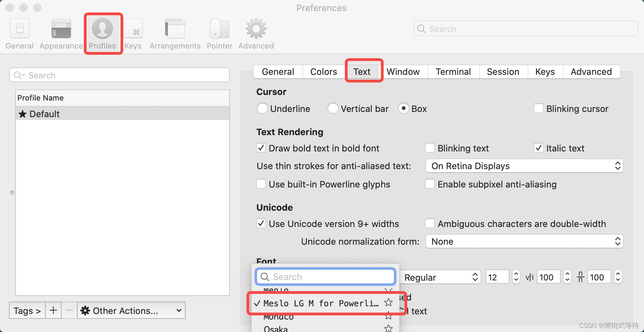Click star next to Monaco font
The height and width of the screenshot is (332, 644).
388,316
